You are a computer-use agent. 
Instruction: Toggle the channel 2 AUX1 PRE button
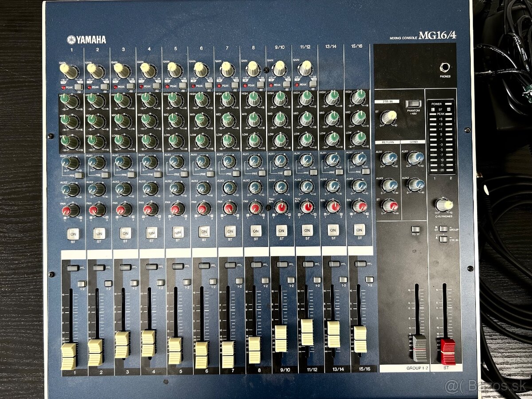105,175
